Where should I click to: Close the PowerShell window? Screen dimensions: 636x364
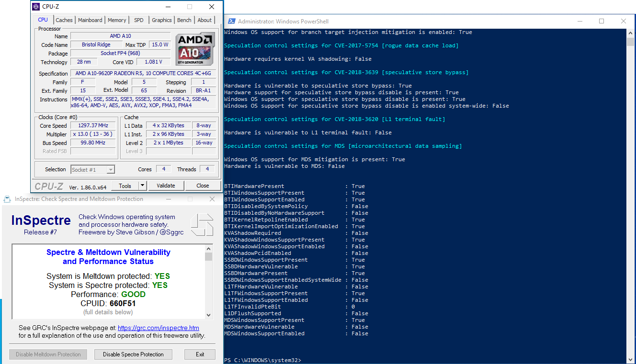point(624,21)
